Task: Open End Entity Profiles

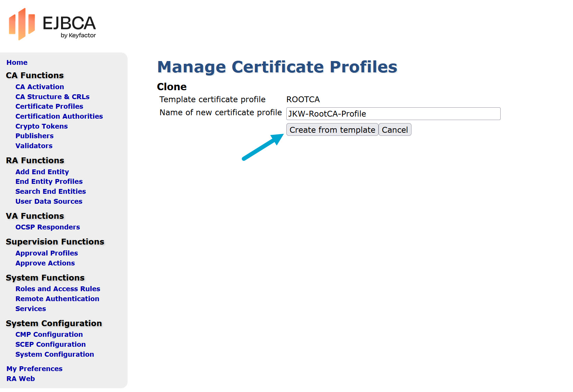Action: pos(49,181)
